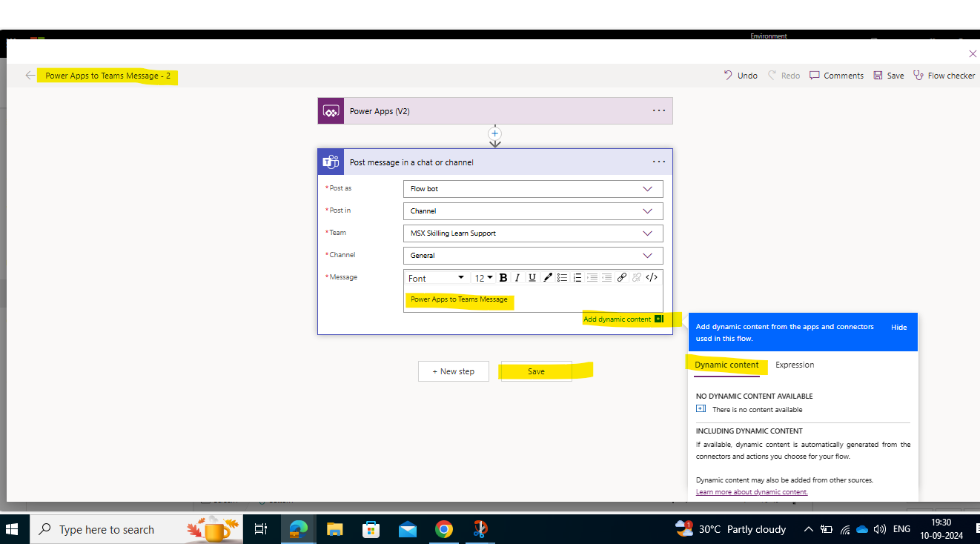Open the Wi-Fi network tray icon
Screen dimensions: 980x544
(x=844, y=529)
